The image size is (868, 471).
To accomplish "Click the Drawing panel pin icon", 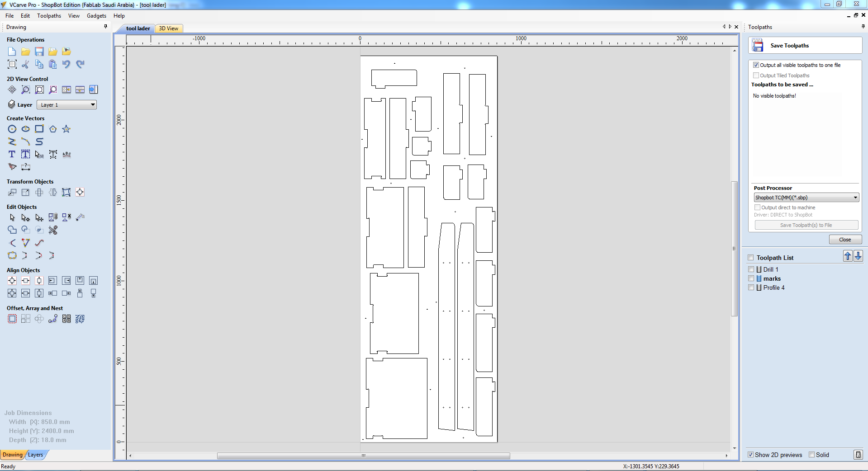I will click(x=106, y=27).
